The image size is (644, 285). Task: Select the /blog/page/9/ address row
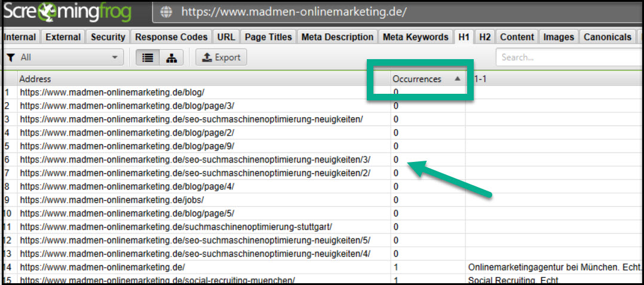tap(127, 146)
